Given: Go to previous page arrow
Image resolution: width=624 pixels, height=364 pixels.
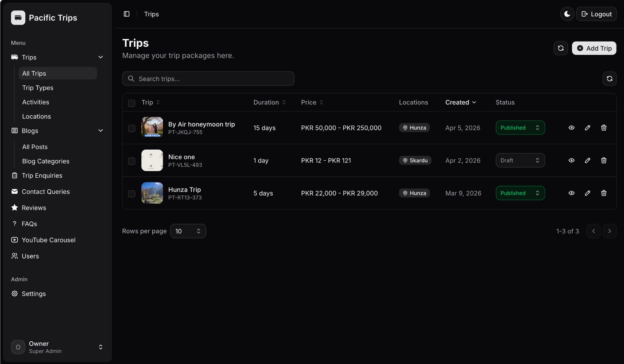Looking at the screenshot, I should (x=593, y=231).
